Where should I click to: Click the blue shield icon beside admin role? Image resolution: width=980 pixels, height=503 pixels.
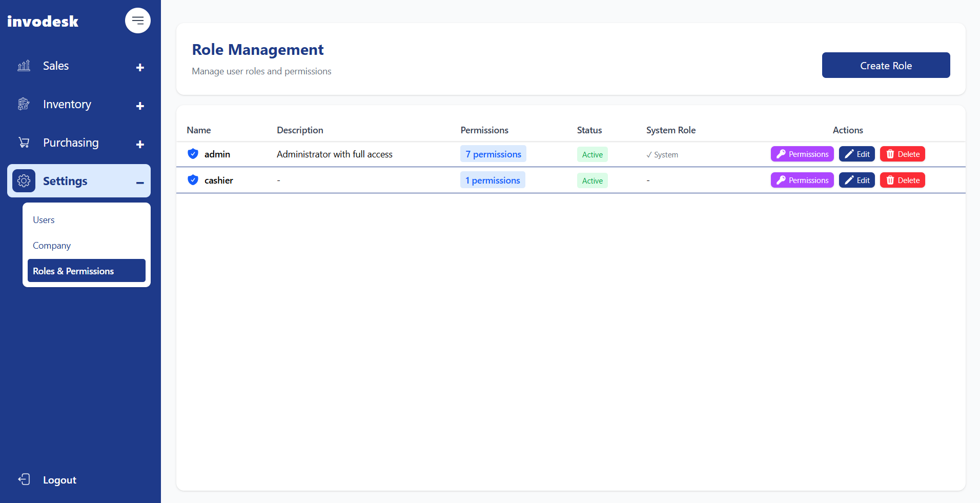click(x=192, y=153)
